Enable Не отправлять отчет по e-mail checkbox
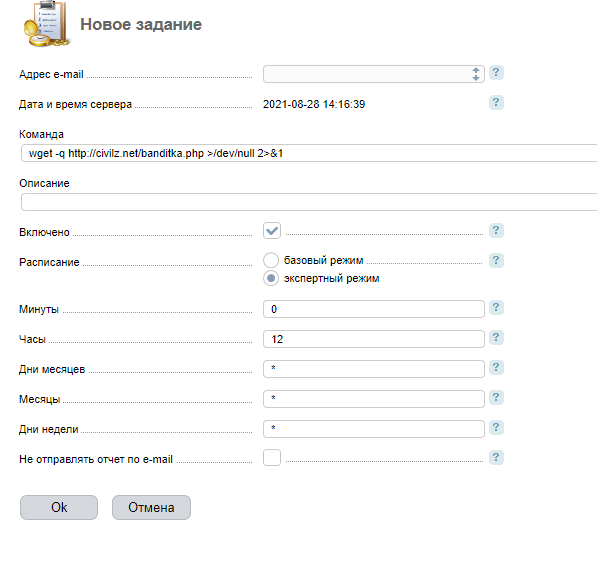The width and height of the screenshot is (597, 562). 272,457
